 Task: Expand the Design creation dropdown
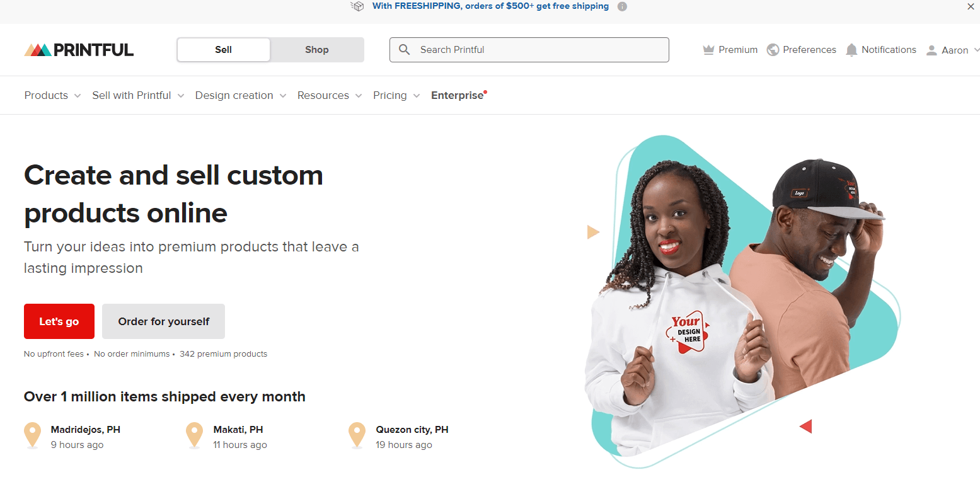pyautogui.click(x=241, y=95)
